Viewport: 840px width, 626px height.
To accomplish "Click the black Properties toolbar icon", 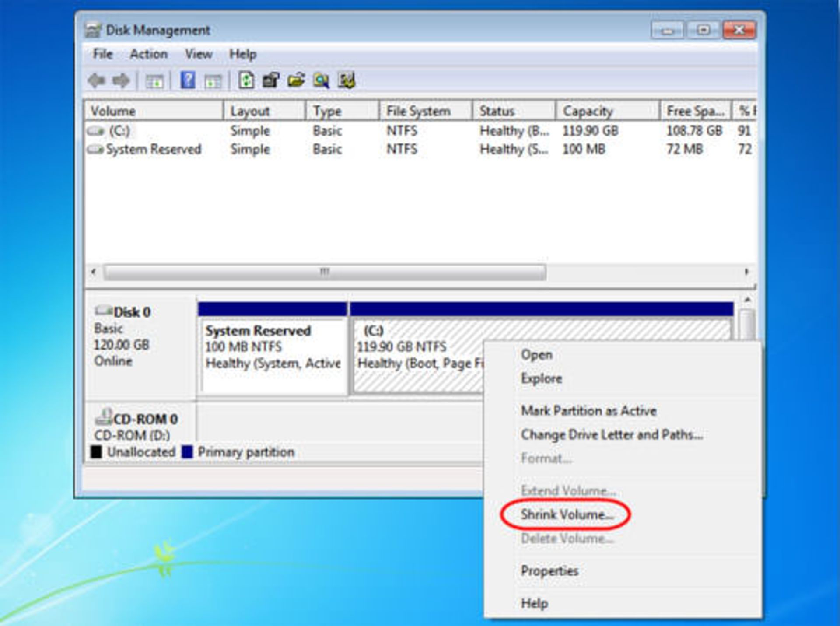I will coord(271,80).
